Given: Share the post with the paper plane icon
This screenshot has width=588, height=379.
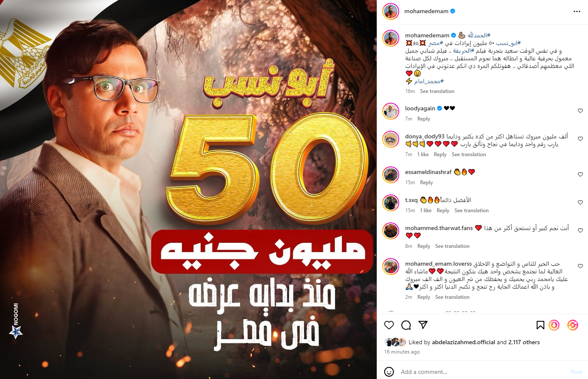Looking at the screenshot, I should pyautogui.click(x=423, y=325).
